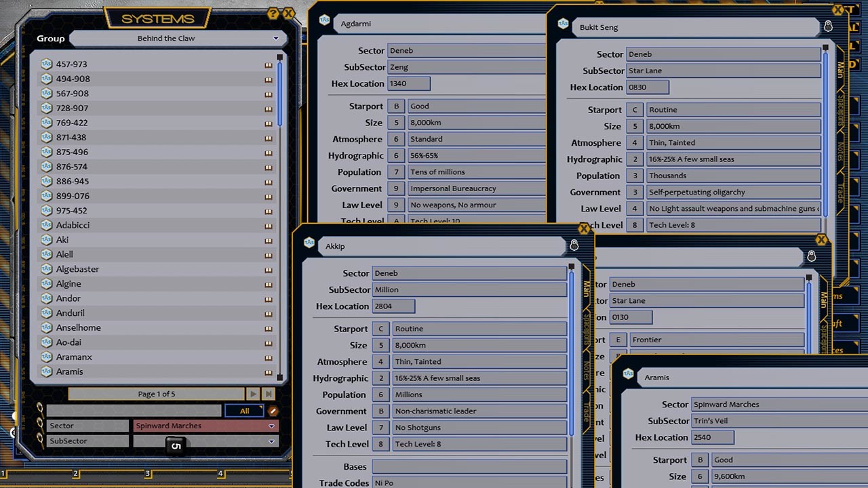Viewport: 868px width, 488px height.
Task: Open the book icon next to Aki
Action: click(269, 239)
